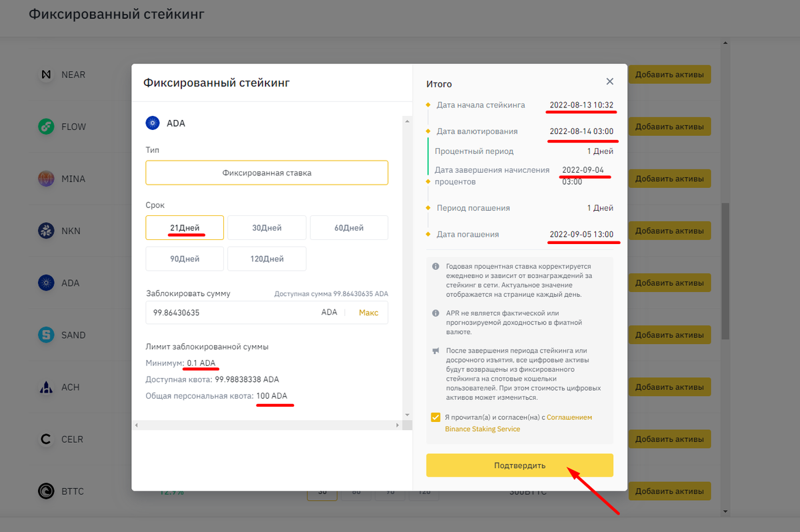Click the Процентный период label
This screenshot has height=532, width=800.
coord(474,151)
